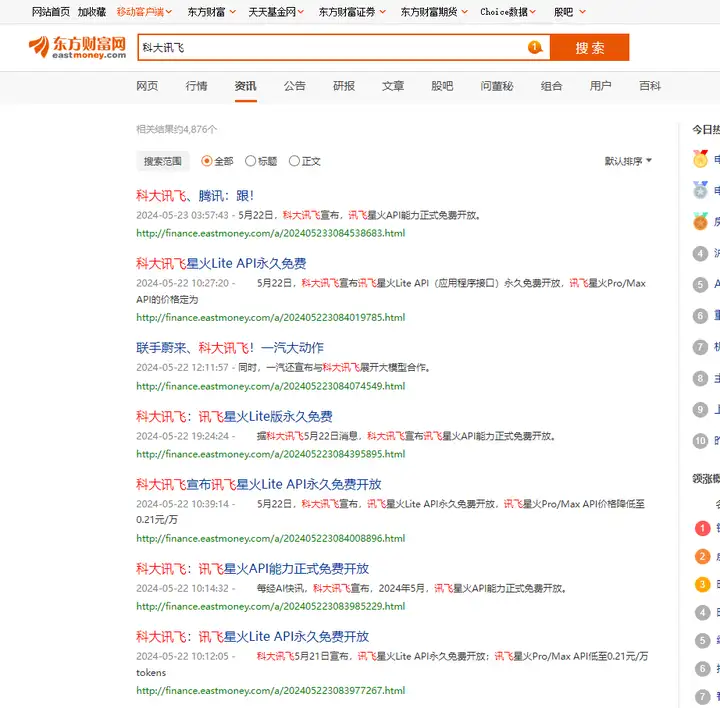The image size is (720, 708).
Task: Switch to the 研报 search tab
Action: (344, 86)
